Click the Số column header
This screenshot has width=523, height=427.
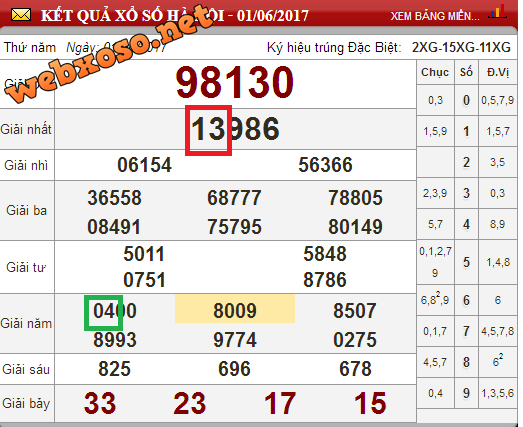point(466,72)
